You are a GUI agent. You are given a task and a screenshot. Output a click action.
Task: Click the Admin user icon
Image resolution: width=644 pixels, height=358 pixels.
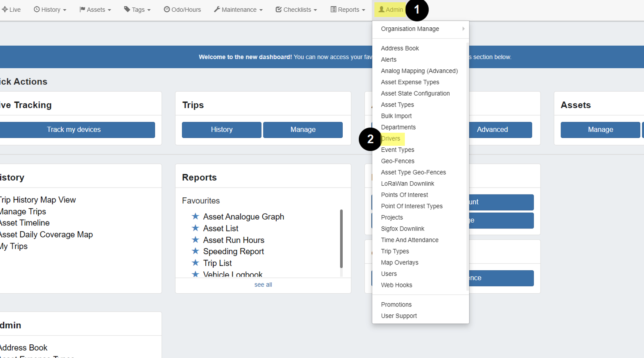pos(381,9)
